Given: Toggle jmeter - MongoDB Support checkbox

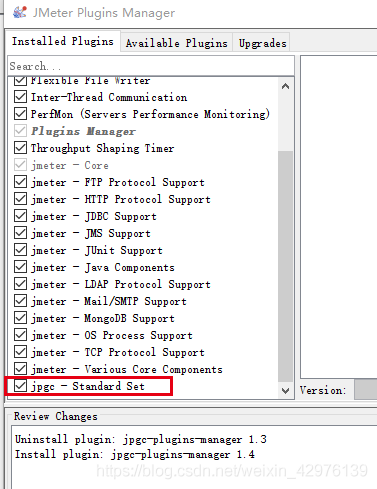Looking at the screenshot, I should point(20,318).
